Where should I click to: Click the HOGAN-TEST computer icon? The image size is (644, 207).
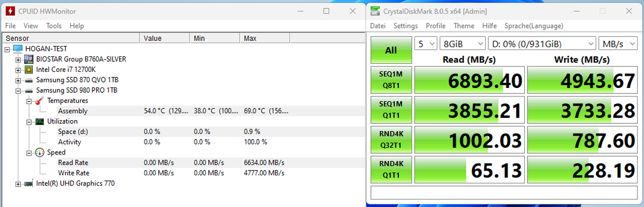pos(18,49)
